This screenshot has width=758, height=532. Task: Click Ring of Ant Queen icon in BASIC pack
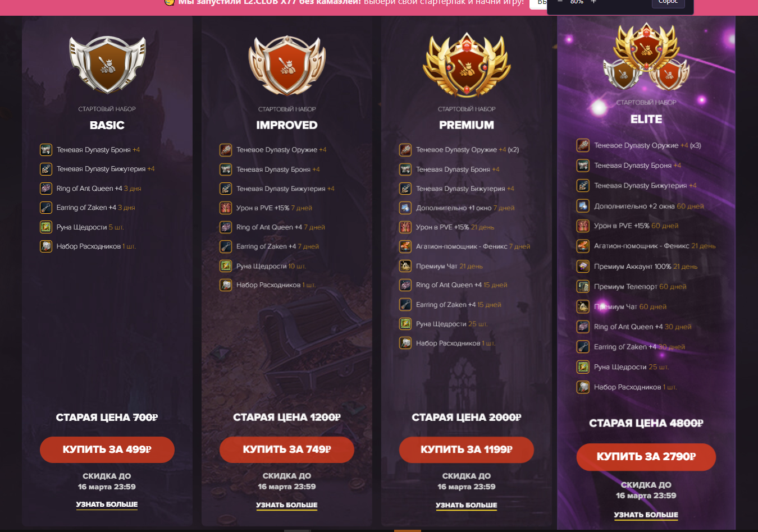[46, 189]
